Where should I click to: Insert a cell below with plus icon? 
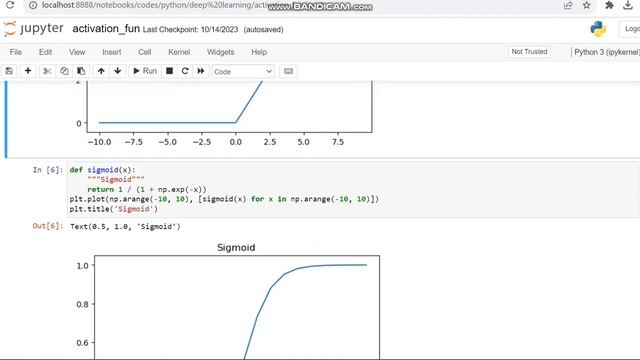(x=28, y=71)
